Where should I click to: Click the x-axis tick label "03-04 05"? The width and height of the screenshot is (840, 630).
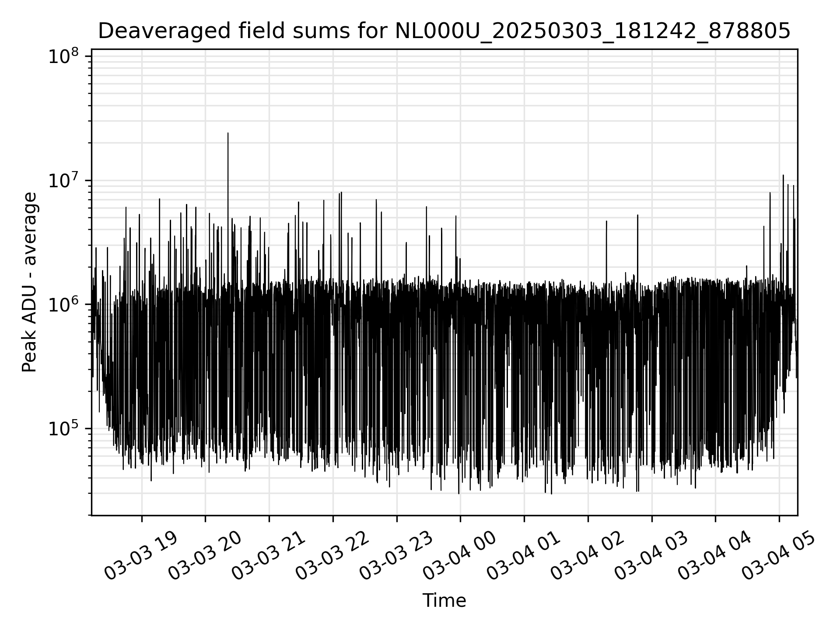pyautogui.click(x=778, y=556)
